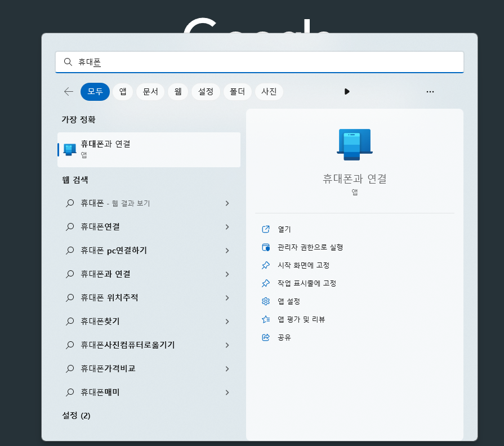Screen dimensions: 504x446
Task: Expand chevron of 휴대폰과 연결 web suggestion
Action: point(228,274)
